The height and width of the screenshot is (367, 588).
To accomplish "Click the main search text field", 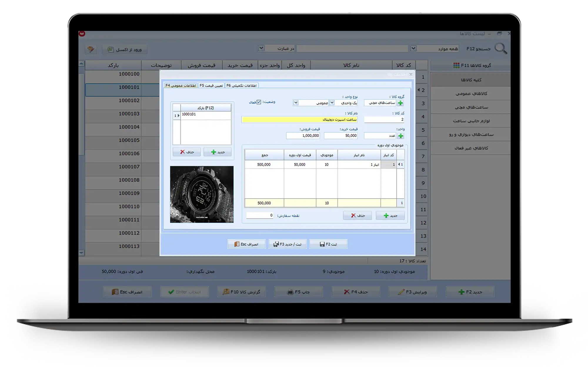I will coord(352,49).
